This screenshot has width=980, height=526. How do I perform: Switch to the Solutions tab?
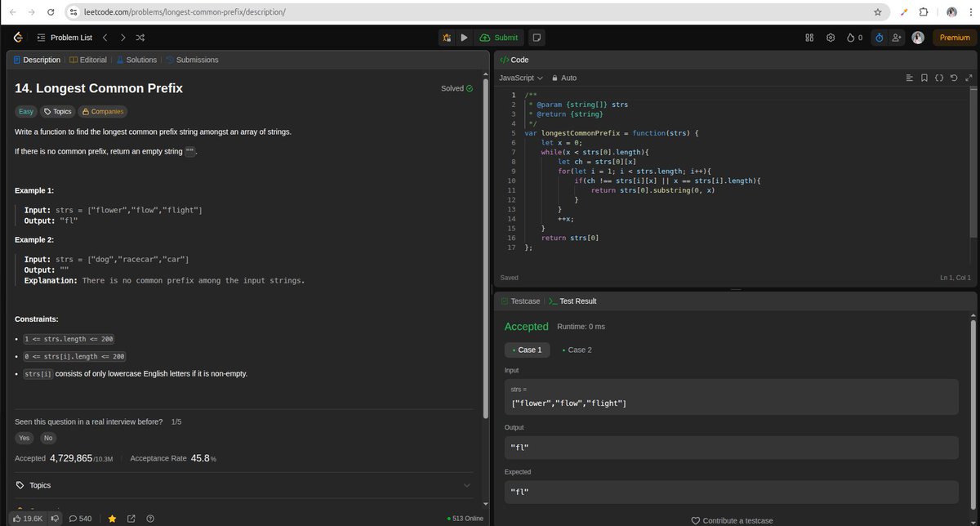click(136, 60)
